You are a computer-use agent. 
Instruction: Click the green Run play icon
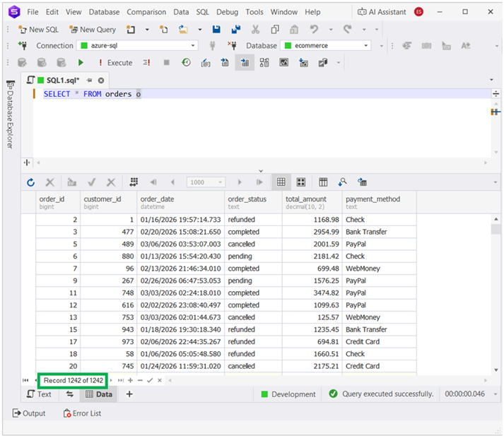81,63
